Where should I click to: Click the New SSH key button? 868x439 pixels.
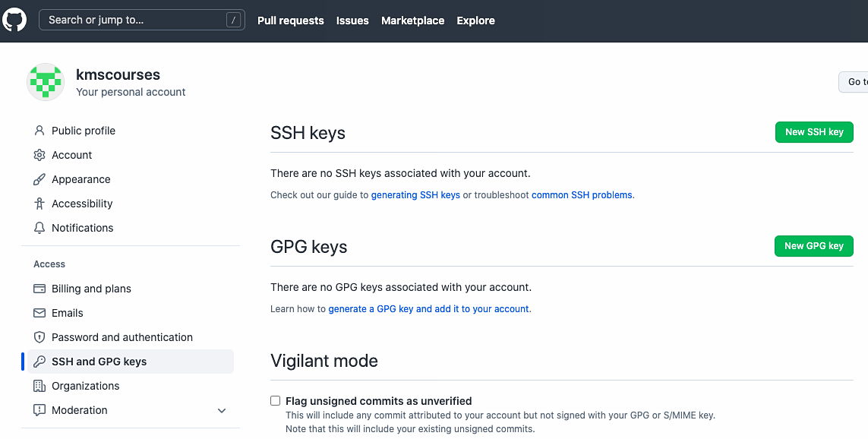(x=813, y=131)
